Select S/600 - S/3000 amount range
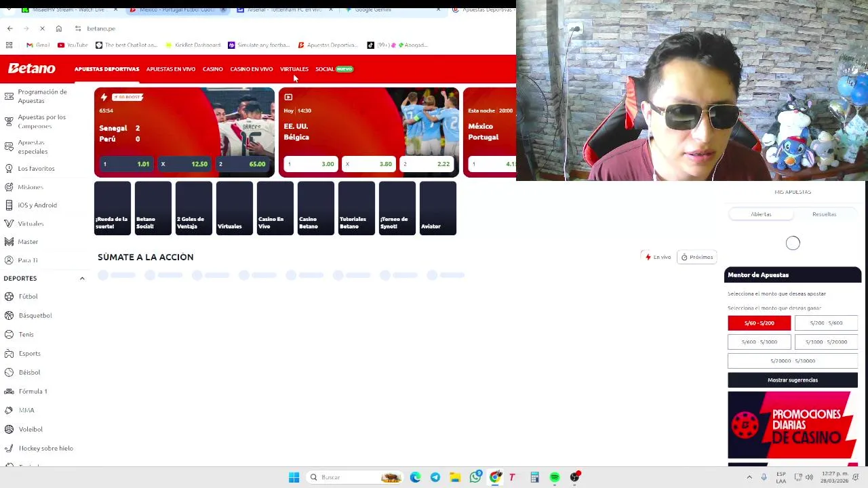The image size is (868, 488). point(759,342)
